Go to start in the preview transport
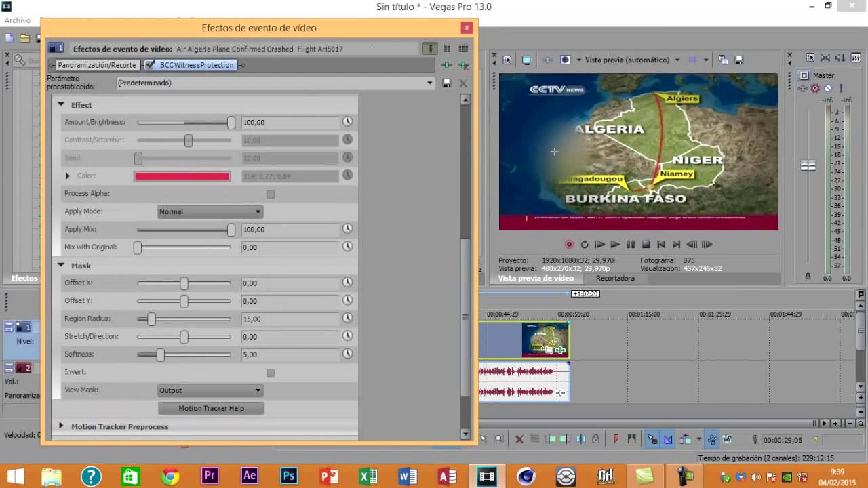 point(661,245)
